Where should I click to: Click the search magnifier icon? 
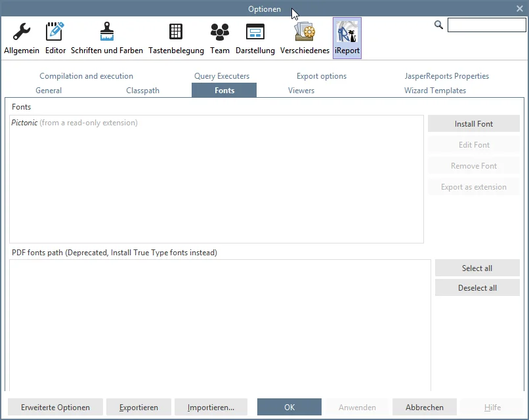coord(438,25)
